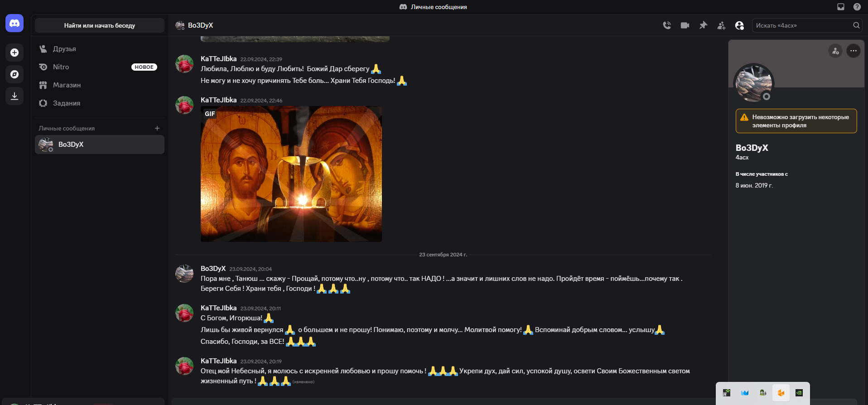This screenshot has height=405, width=868.
Task: Click the '22.09.2024, 22:39' timestamp
Action: [x=261, y=59]
